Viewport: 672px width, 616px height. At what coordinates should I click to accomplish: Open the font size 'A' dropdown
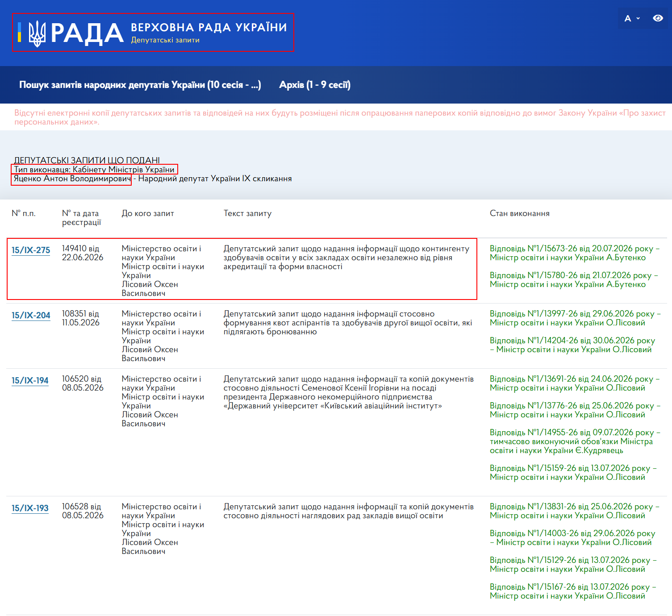click(x=632, y=18)
